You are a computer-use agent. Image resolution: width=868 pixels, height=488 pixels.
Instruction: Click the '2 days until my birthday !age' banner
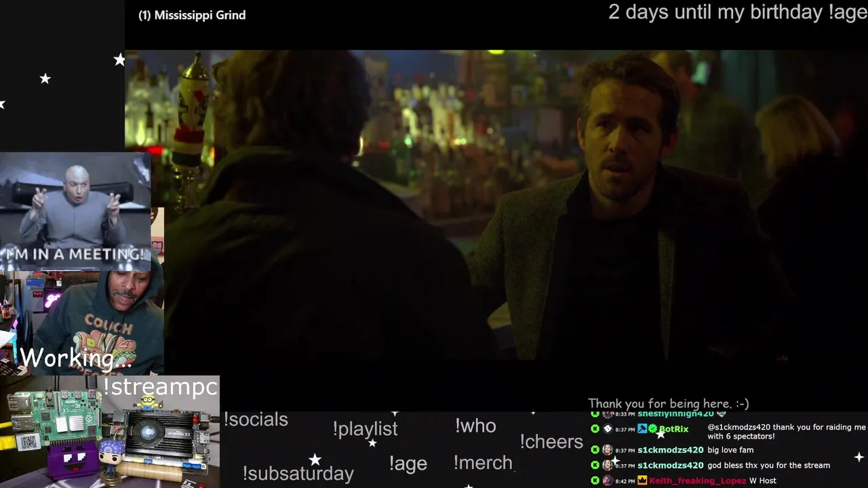click(738, 12)
